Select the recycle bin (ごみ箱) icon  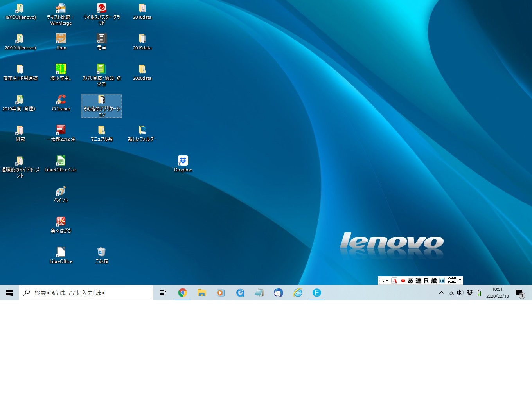[101, 253]
